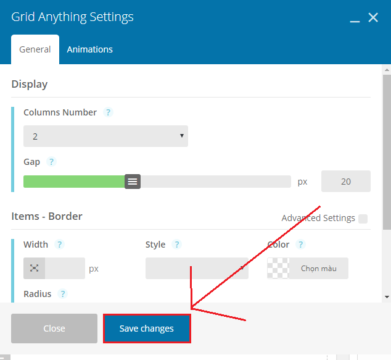391x360 pixels.
Task: Click the Items - Border heading
Action: [x=47, y=216]
